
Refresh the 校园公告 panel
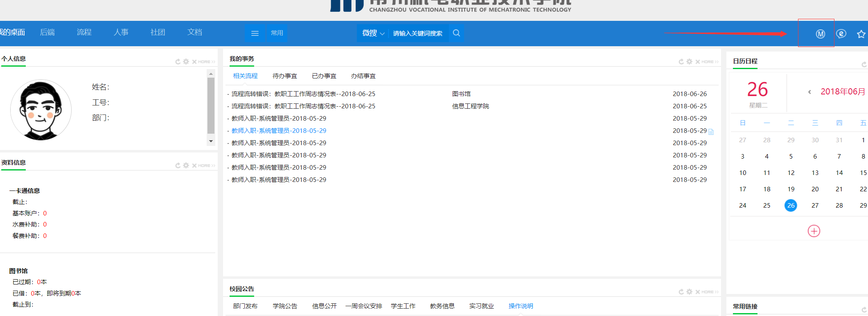coord(681,292)
